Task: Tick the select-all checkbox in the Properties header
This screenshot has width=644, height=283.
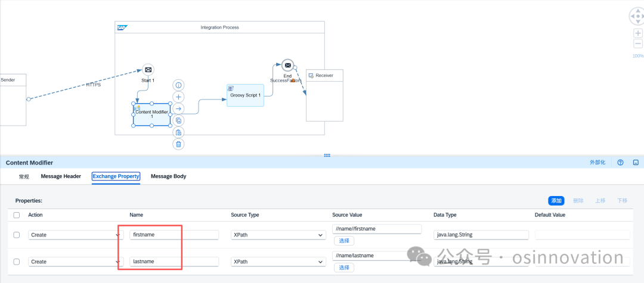Action: (x=17, y=215)
